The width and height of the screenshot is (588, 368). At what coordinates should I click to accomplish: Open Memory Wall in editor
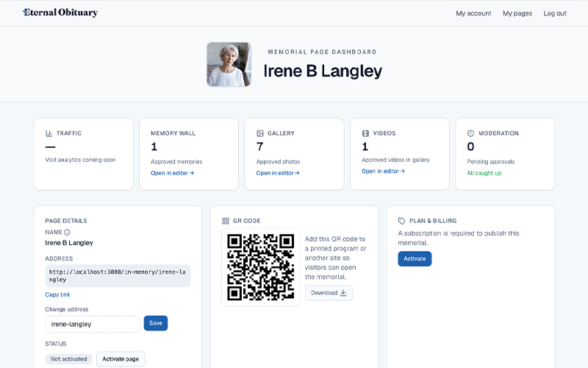172,173
